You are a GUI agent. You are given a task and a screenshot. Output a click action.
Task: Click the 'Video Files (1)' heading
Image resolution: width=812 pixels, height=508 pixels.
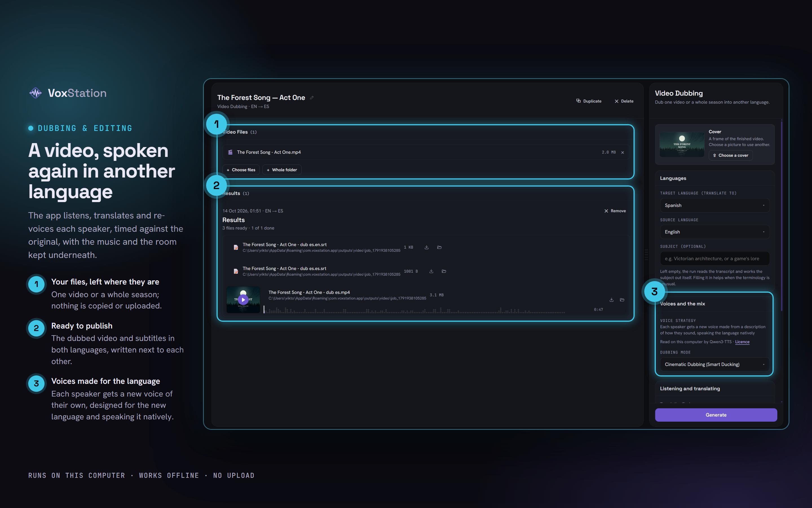coord(239,132)
